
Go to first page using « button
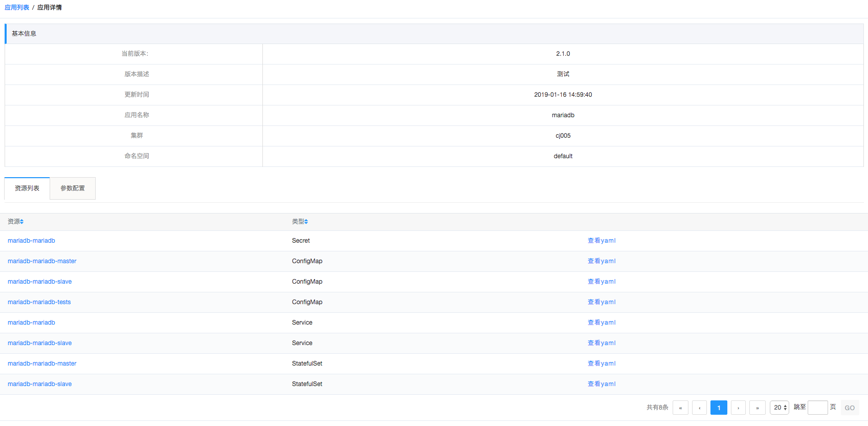(680, 408)
